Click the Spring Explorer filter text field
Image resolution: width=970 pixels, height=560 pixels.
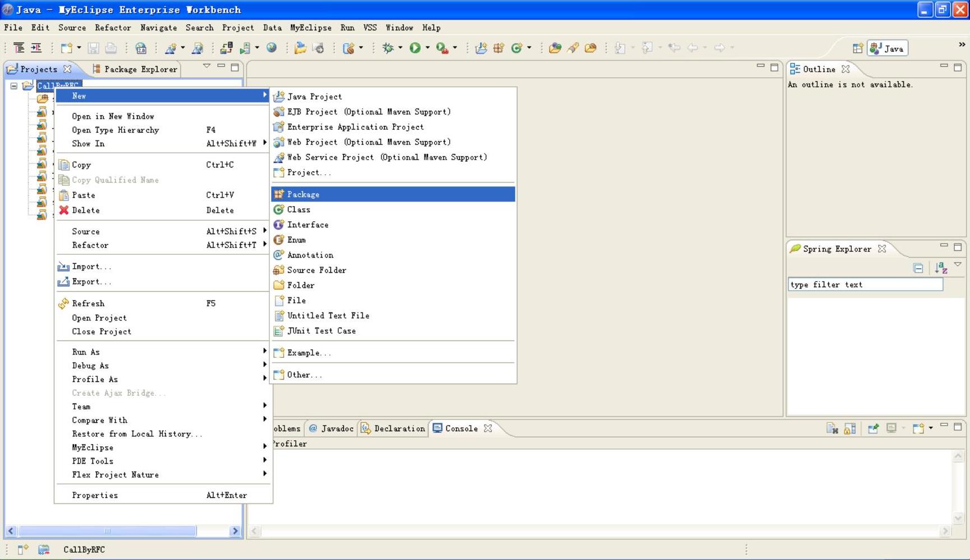pos(865,284)
